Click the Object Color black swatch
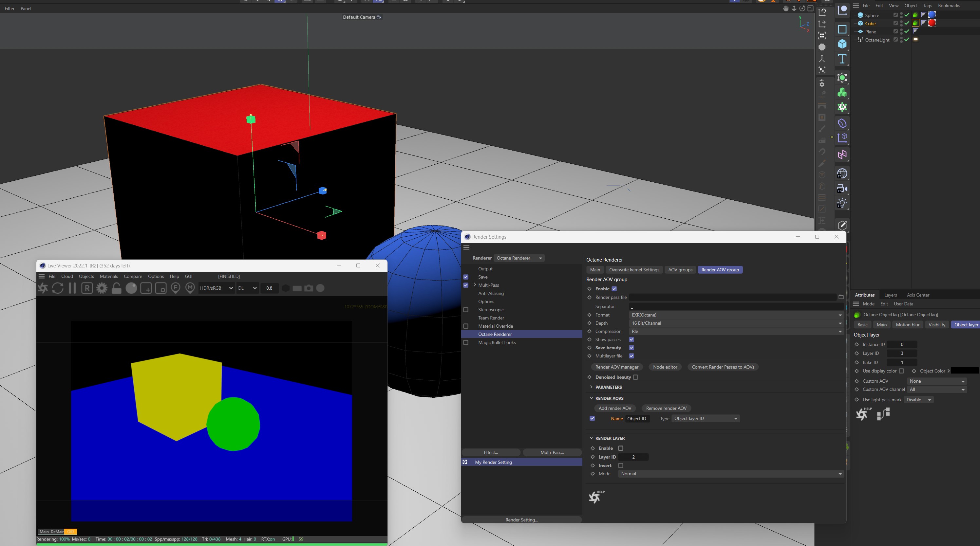 click(x=964, y=371)
